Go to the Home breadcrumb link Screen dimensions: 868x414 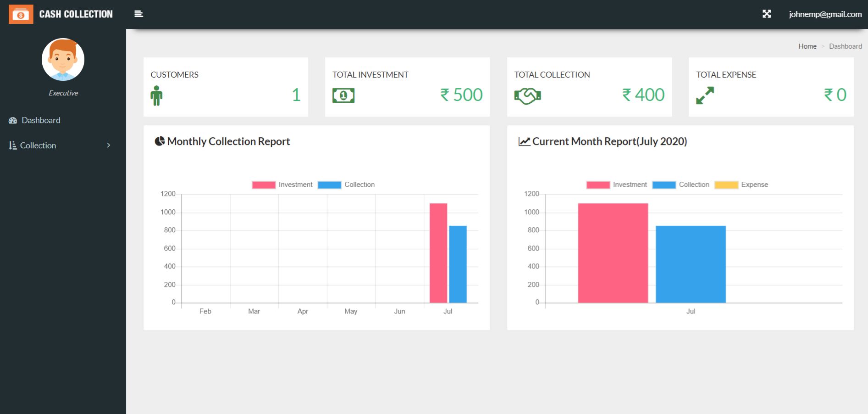(x=807, y=46)
